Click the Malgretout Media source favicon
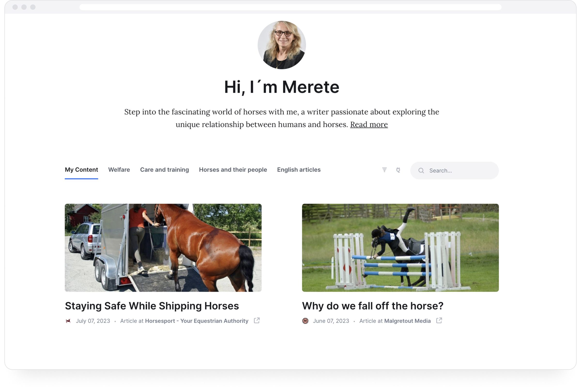 305,321
